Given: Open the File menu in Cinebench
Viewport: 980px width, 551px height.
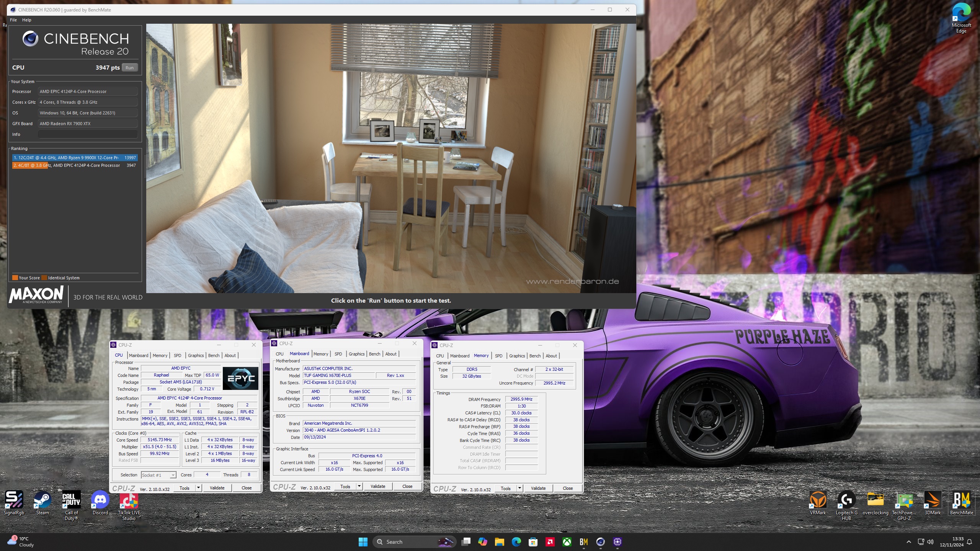Looking at the screenshot, I should coord(13,20).
